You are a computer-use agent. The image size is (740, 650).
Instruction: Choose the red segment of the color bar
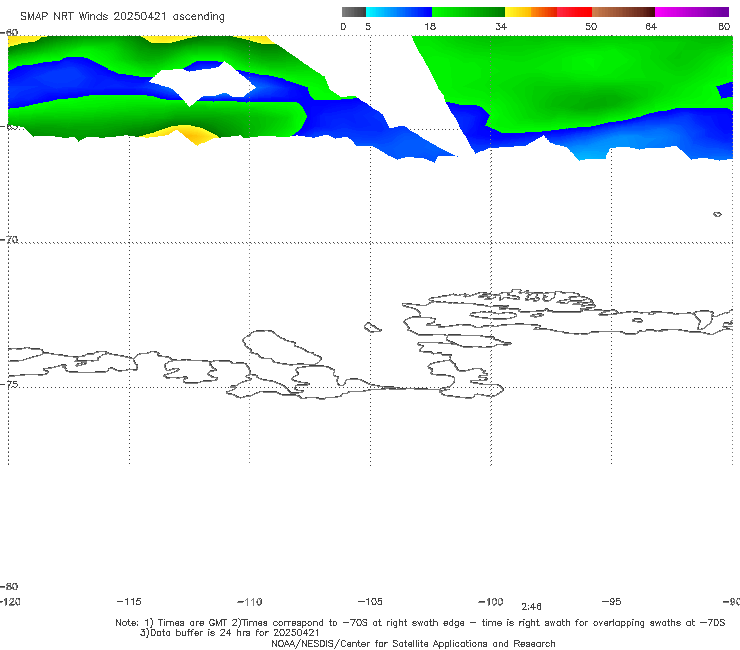[574, 12]
